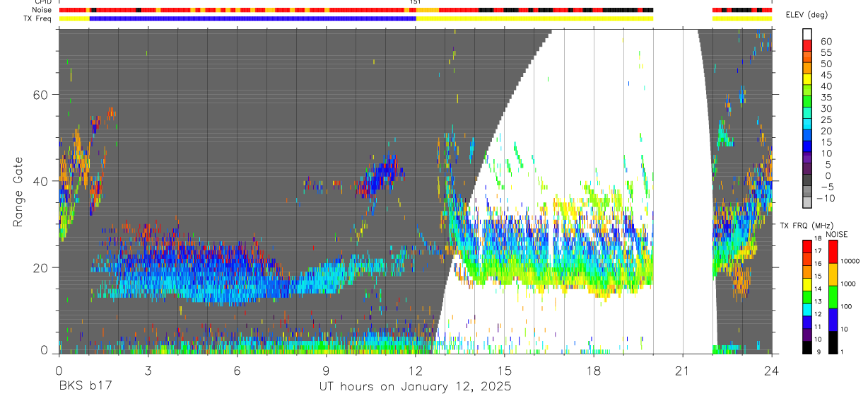The height and width of the screenshot is (401, 868).
Task: Click the 'UT hours on January 12, 2025' caption
Action: point(416,387)
